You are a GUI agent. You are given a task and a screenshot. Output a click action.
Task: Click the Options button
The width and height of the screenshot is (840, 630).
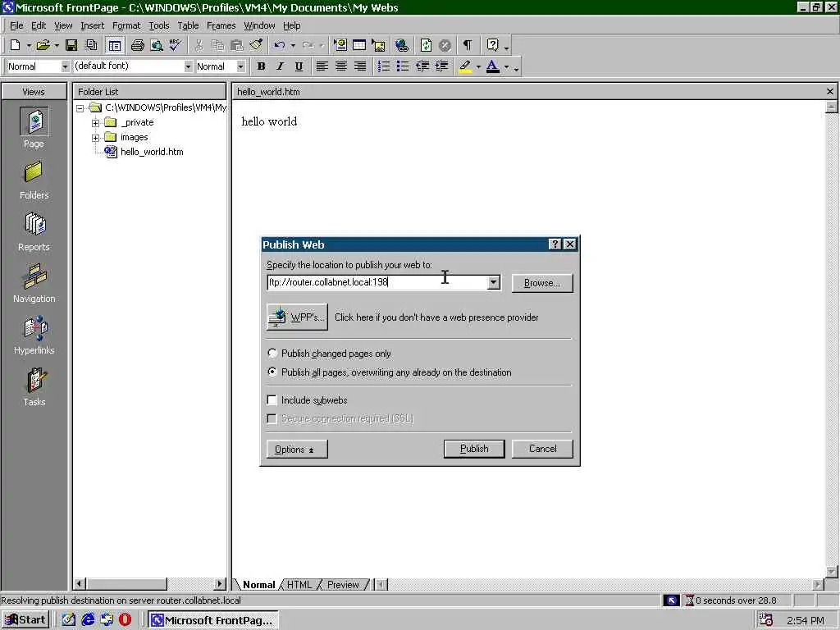pos(297,449)
